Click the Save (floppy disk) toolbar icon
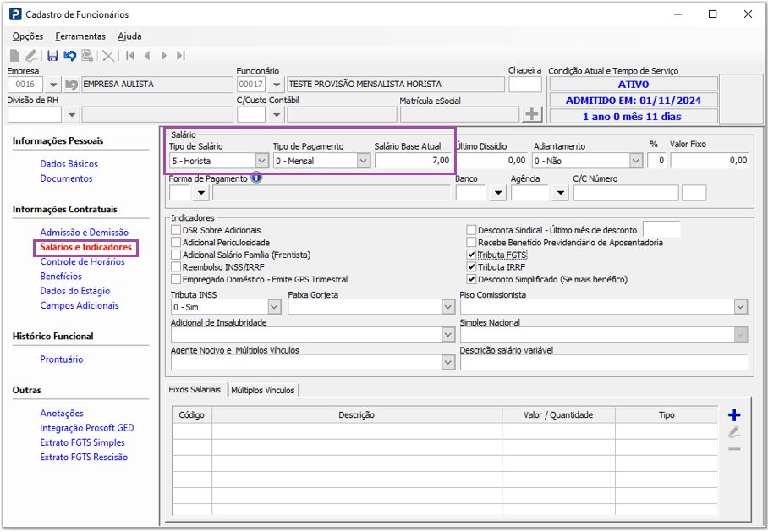The width and height of the screenshot is (768, 532). 52,56
